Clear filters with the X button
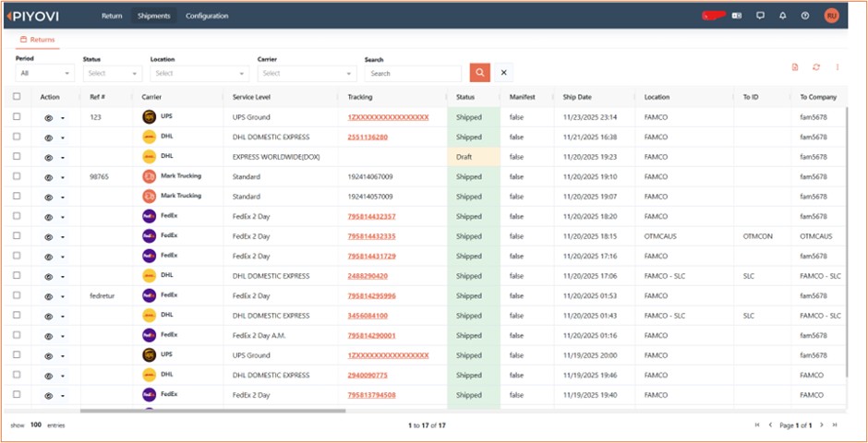868x443 pixels. click(504, 73)
